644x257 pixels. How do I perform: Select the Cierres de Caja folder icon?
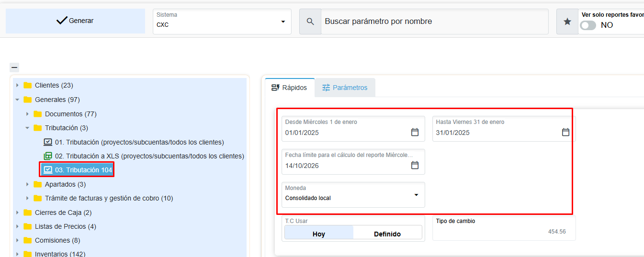point(28,212)
